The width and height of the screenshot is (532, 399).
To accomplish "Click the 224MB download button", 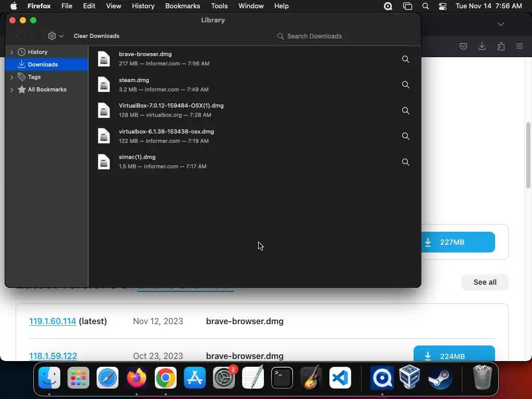I will (454, 353).
